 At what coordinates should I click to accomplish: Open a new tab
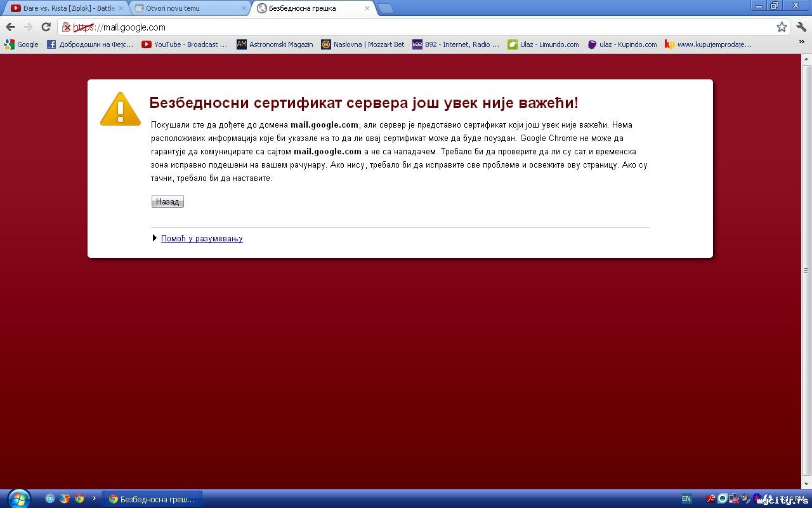[386, 8]
